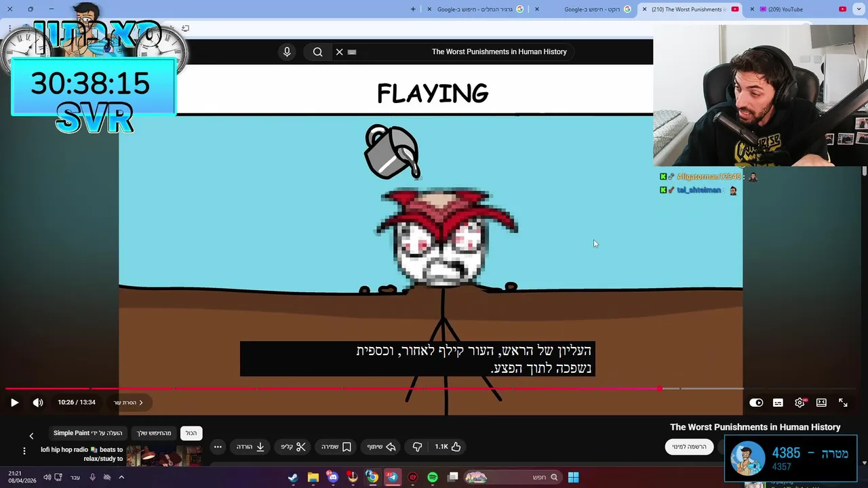
Task: Toggle the autoplay switch in the player
Action: click(756, 403)
